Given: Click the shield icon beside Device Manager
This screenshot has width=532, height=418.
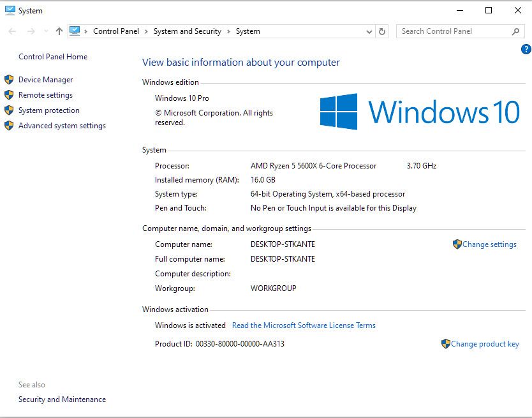Looking at the screenshot, I should coord(9,80).
